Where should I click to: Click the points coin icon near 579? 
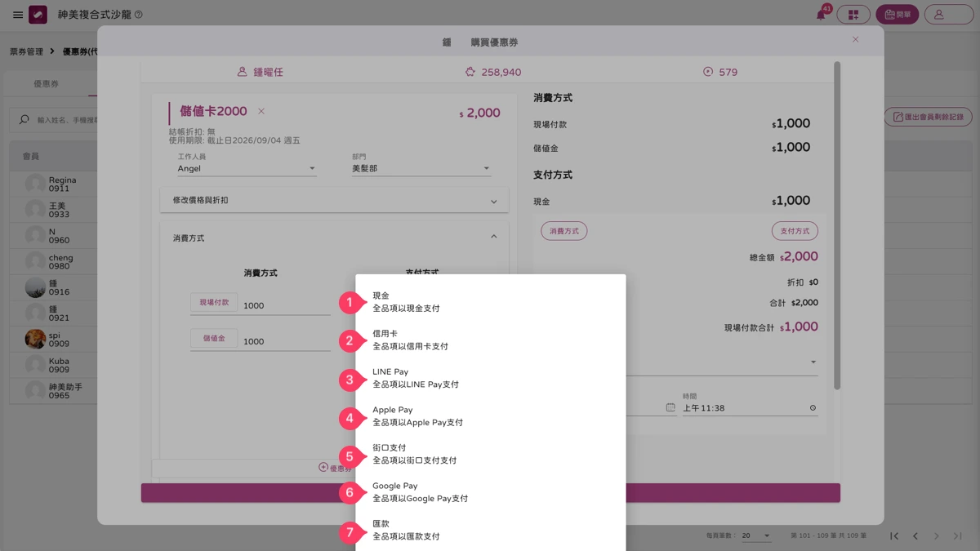[x=708, y=72]
